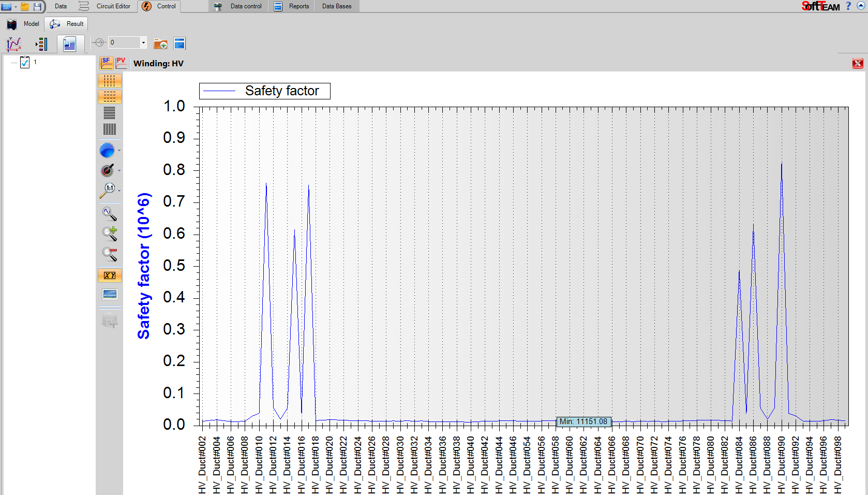Viewport: 868px width, 495px height.
Task: Toggle the checkbox for result item 1
Action: [x=25, y=63]
